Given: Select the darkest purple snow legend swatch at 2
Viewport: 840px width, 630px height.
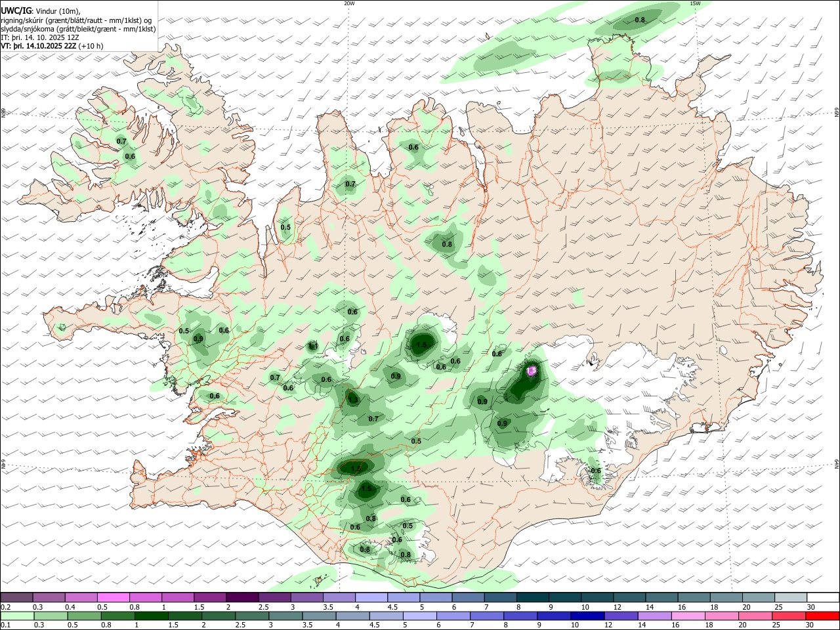Looking at the screenshot, I should (x=242, y=597).
